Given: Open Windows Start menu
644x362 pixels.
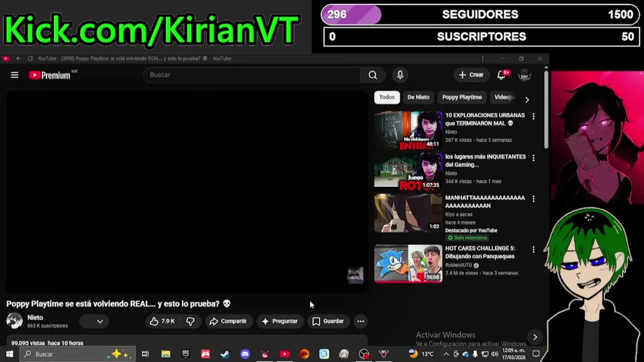Looking at the screenshot, I should click(x=9, y=354).
